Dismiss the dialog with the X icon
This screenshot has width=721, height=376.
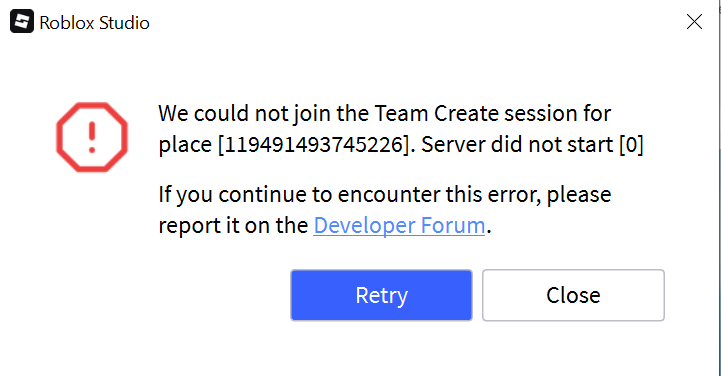point(694,22)
